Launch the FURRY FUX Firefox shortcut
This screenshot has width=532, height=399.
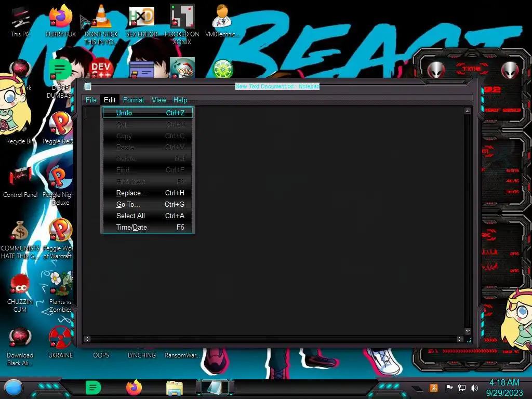point(60,21)
